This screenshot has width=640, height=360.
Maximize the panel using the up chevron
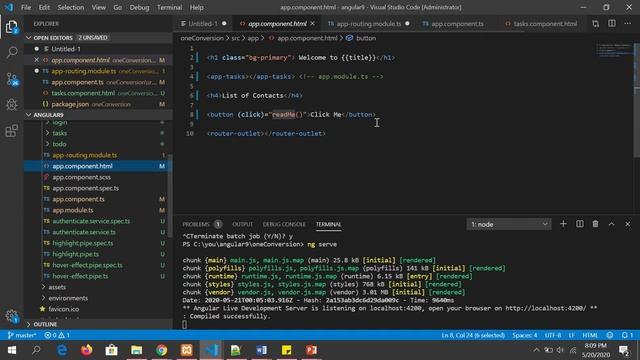click(611, 224)
